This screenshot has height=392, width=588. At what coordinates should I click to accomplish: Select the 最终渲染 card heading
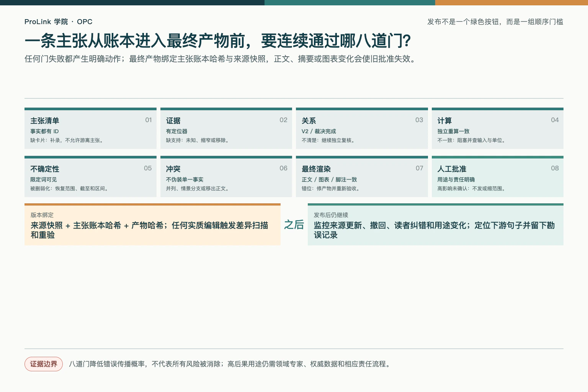pyautogui.click(x=316, y=169)
